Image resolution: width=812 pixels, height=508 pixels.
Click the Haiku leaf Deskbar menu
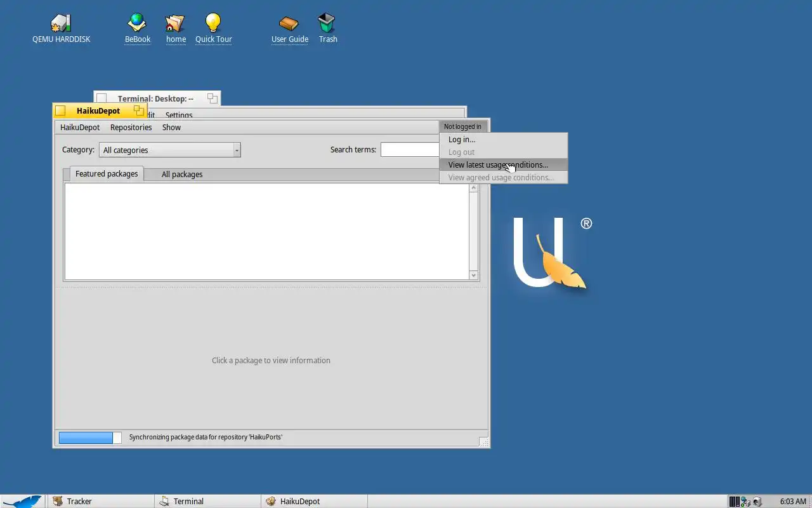23,501
